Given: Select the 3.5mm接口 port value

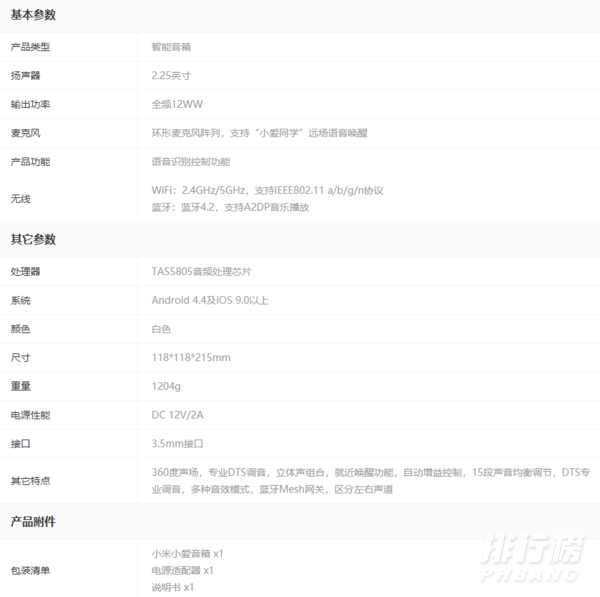Looking at the screenshot, I should [x=177, y=443].
